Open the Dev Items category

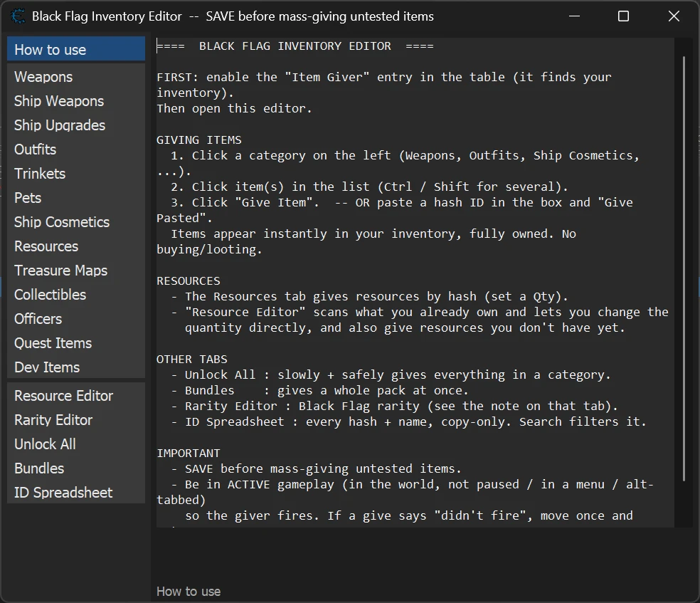point(76,367)
